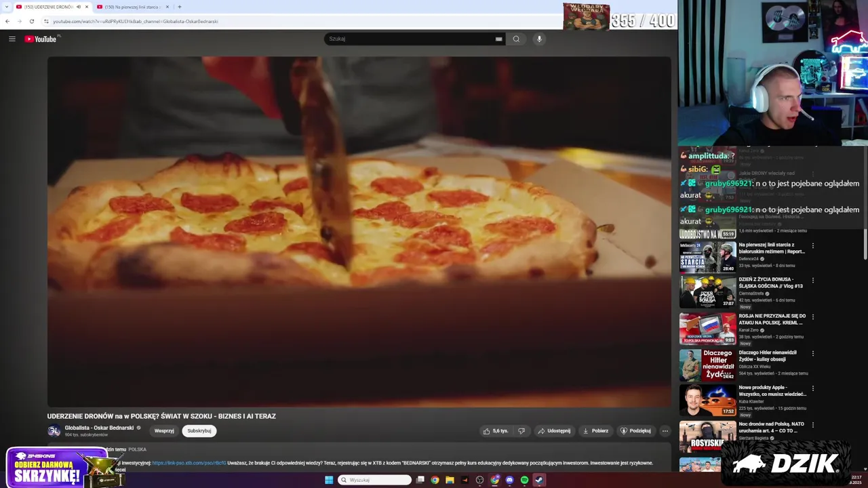Click the Subskrybuj button

(x=199, y=430)
